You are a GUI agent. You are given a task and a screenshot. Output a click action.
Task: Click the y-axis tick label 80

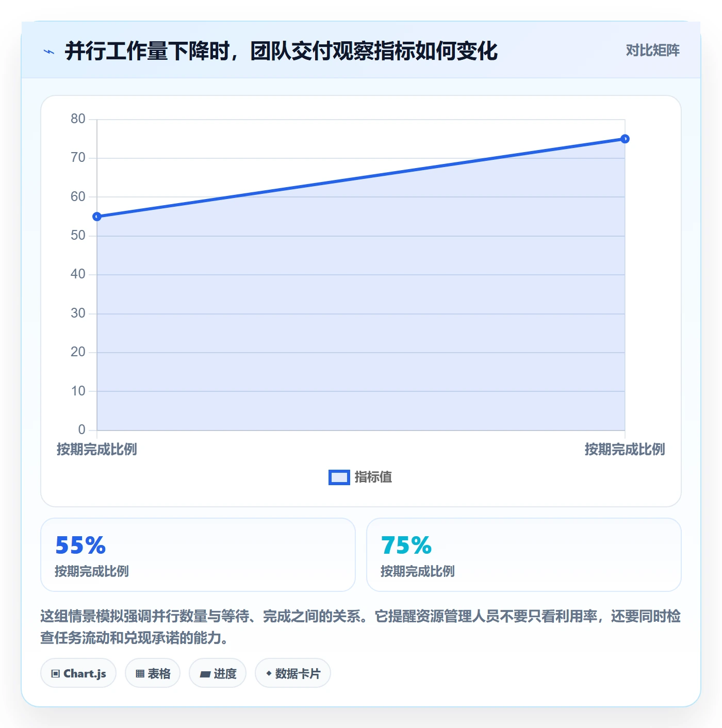point(78,119)
